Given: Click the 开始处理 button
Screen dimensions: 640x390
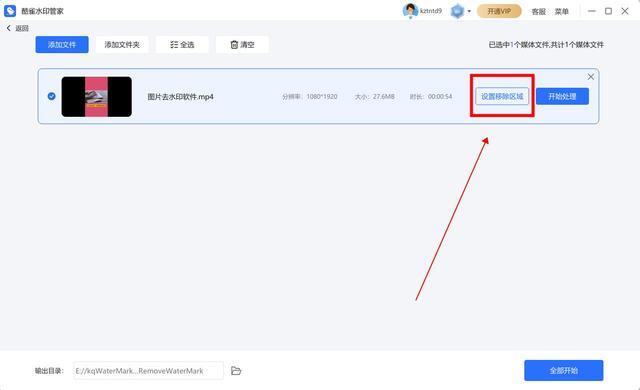Looking at the screenshot, I should pos(562,96).
